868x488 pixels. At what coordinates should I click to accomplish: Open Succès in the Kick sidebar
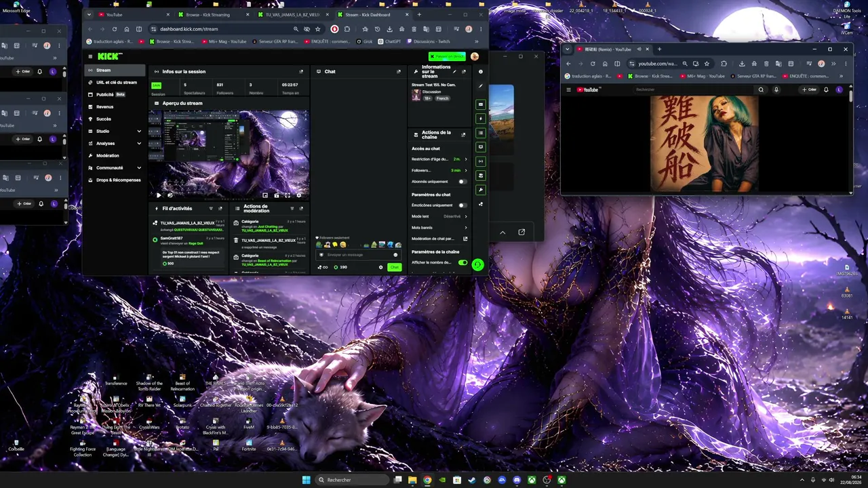[115, 119]
